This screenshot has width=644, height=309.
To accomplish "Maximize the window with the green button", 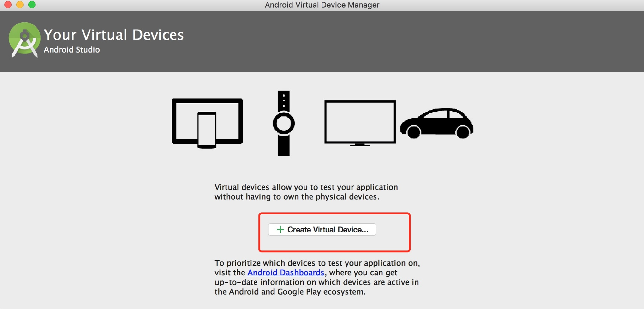I will [32, 5].
